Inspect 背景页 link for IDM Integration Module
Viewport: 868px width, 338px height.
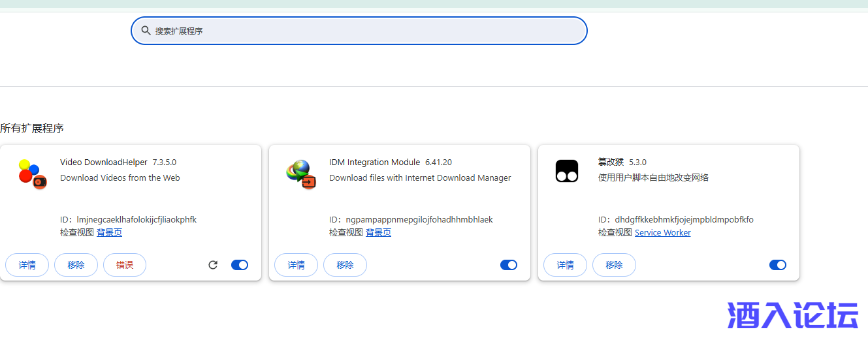[378, 233]
